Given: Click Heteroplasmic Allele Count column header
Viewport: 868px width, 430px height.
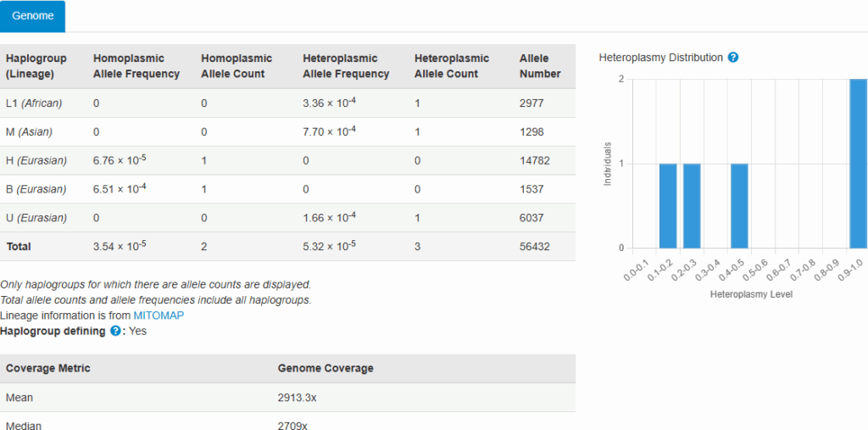Looking at the screenshot, I should pos(452,66).
